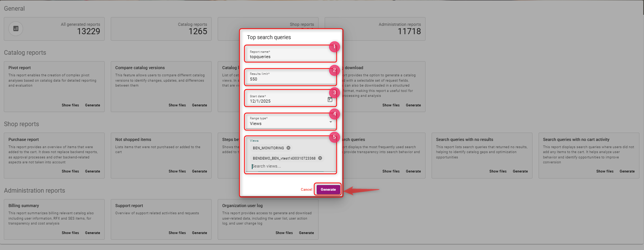This screenshot has height=250, width=644.
Task: Click the All generated reports chart icon
Action: [16, 28]
